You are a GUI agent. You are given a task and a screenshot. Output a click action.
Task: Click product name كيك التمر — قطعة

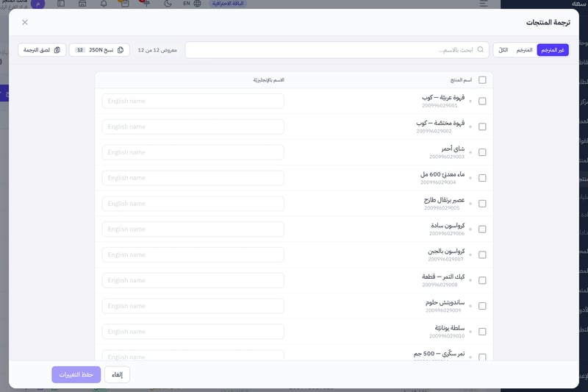click(443, 277)
